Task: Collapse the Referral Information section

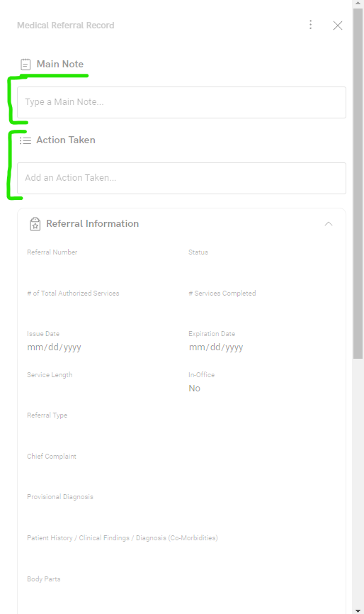Action: coord(329,224)
